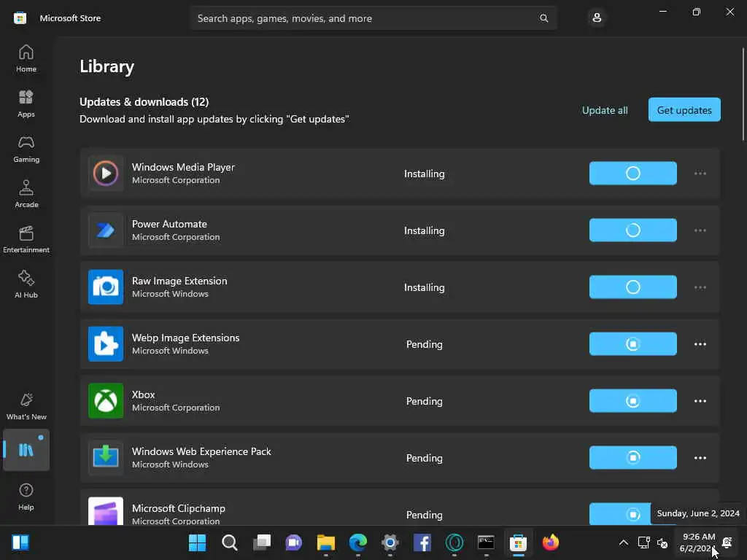
Task: Click Update all link
Action: coord(605,110)
